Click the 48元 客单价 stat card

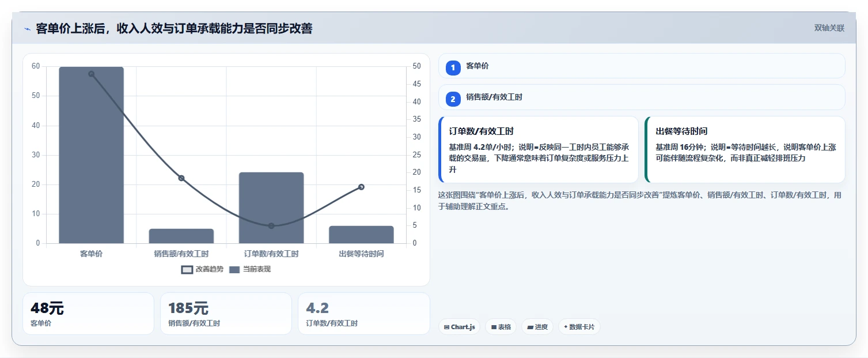click(88, 314)
